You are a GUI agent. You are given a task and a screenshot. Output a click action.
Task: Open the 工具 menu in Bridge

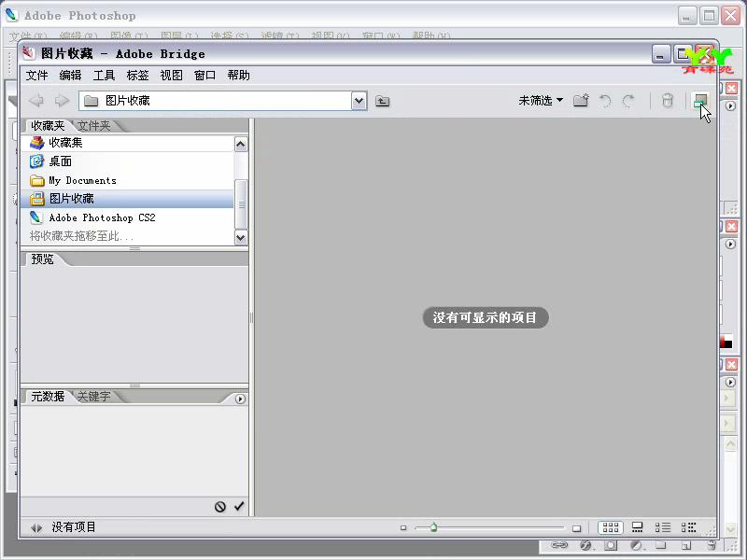[x=104, y=76]
